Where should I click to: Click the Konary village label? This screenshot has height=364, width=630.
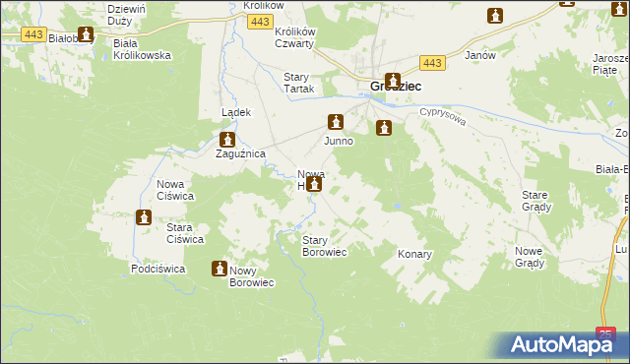[x=414, y=254]
